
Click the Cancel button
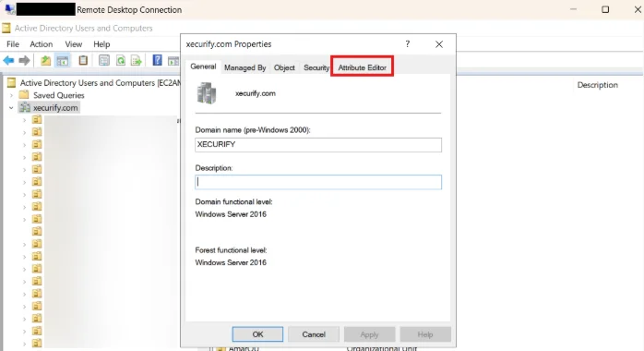click(x=314, y=334)
